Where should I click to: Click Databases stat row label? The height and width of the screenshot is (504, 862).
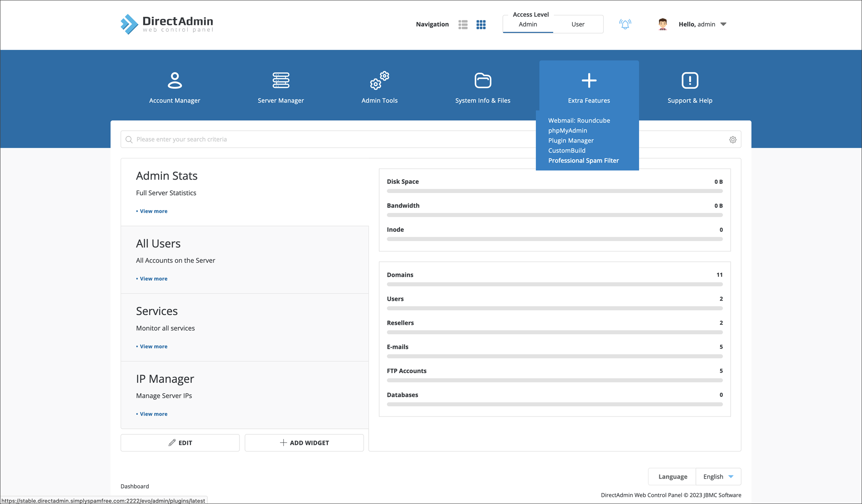click(x=402, y=395)
